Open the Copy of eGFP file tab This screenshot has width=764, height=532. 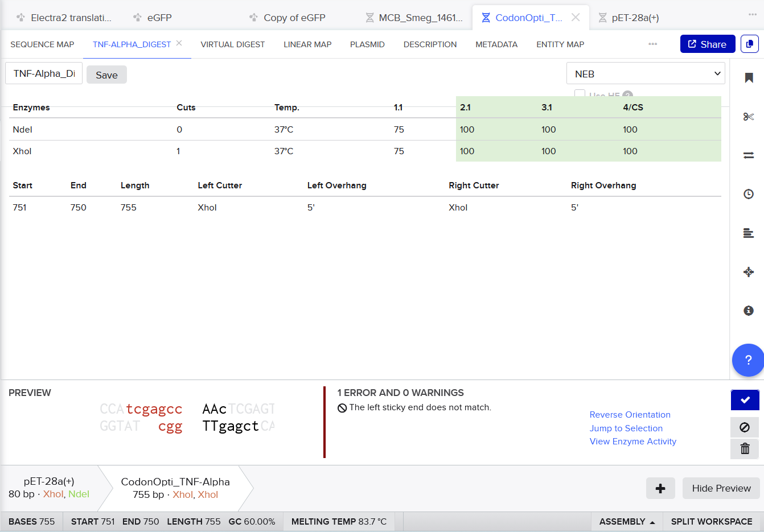(288, 18)
